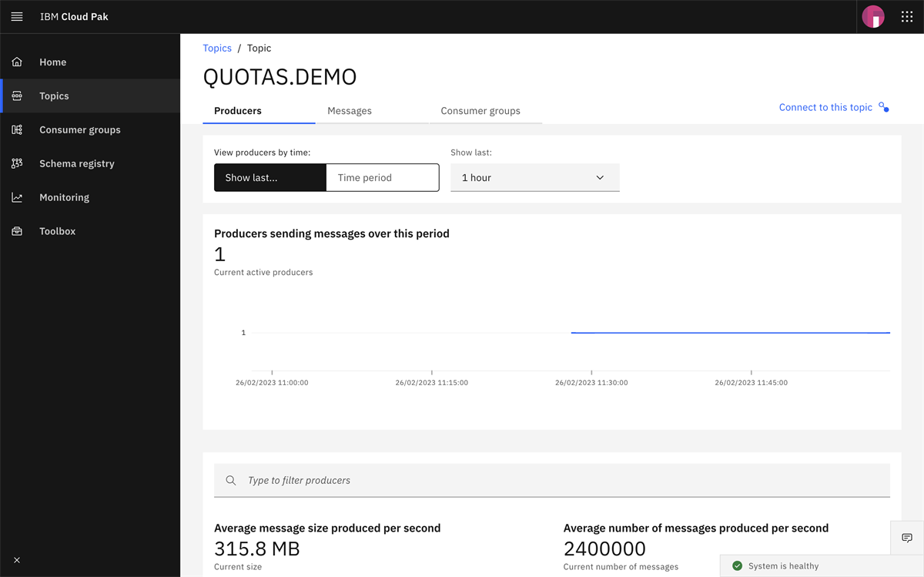Switch to the Time period option
Screen dimensions: 924x577
383,177
